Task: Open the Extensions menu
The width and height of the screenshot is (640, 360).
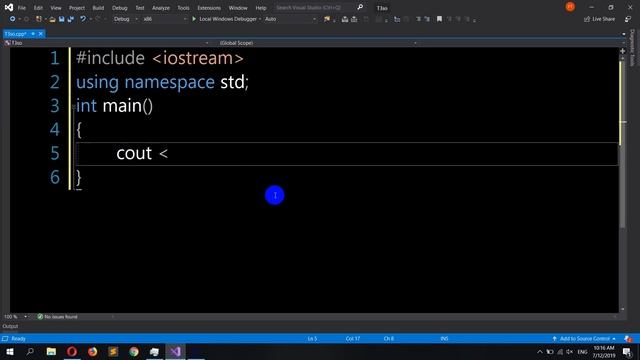Action: (209, 8)
